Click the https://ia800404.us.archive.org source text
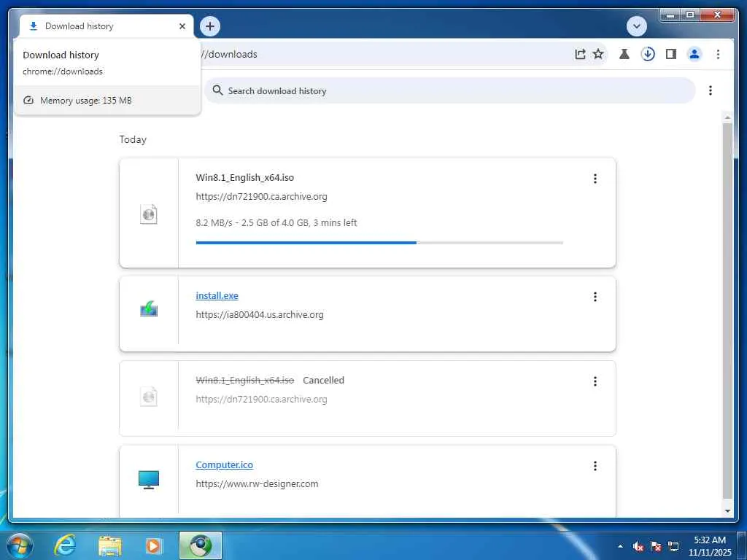Viewport: 747px width, 560px height. 260,315
